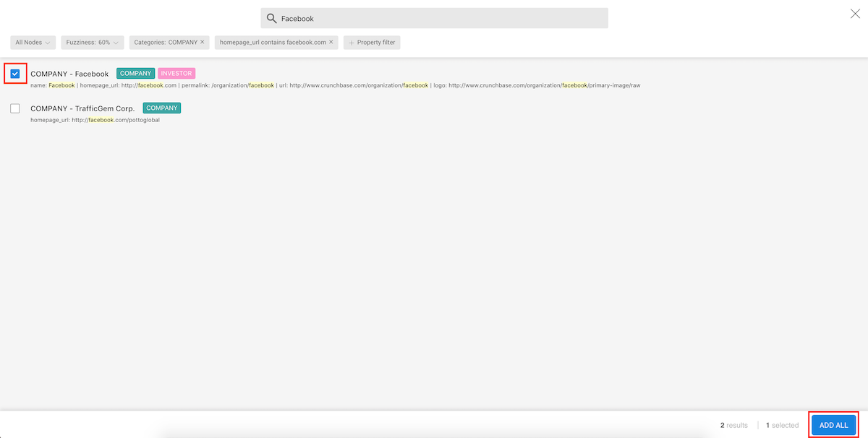The width and height of the screenshot is (868, 438).
Task: Edit the homepage_url contains facebook.com chip
Action: click(x=272, y=43)
